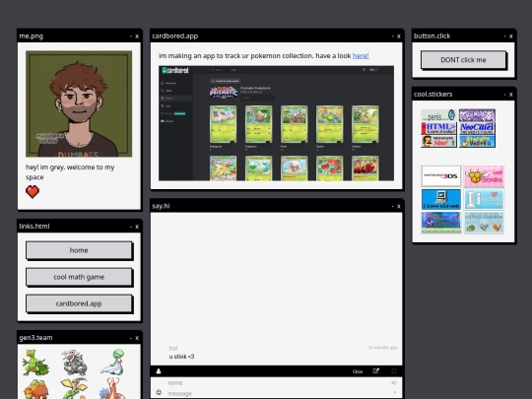The width and height of the screenshot is (532, 399).
Task: Click the user profile icon in chat bar
Action: 159,371
